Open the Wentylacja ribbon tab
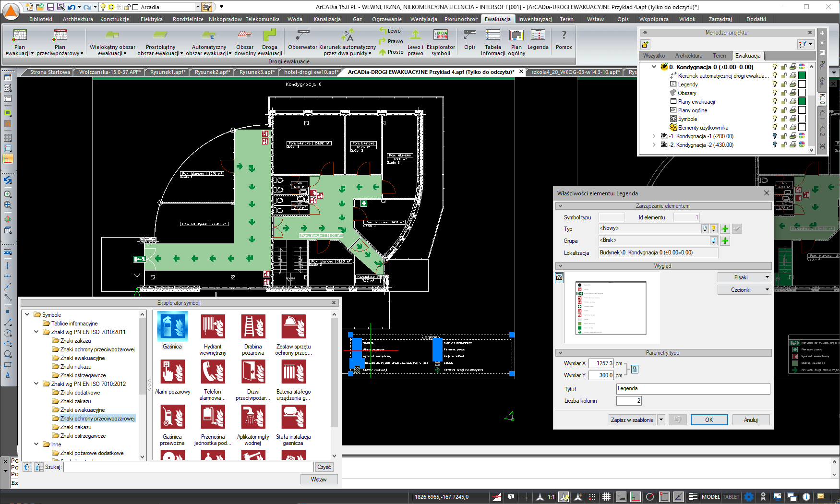 click(423, 19)
